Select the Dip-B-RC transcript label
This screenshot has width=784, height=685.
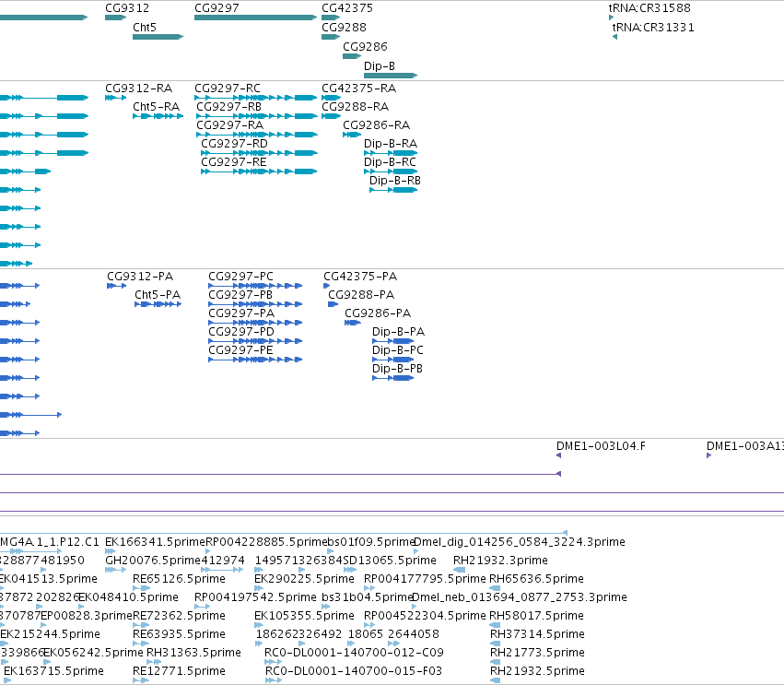pyautogui.click(x=390, y=162)
